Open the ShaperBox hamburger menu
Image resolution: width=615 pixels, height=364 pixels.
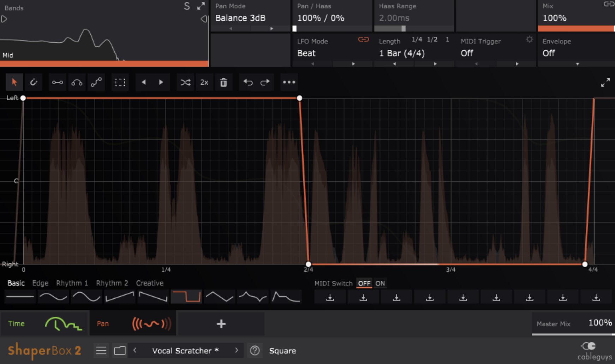click(x=101, y=351)
